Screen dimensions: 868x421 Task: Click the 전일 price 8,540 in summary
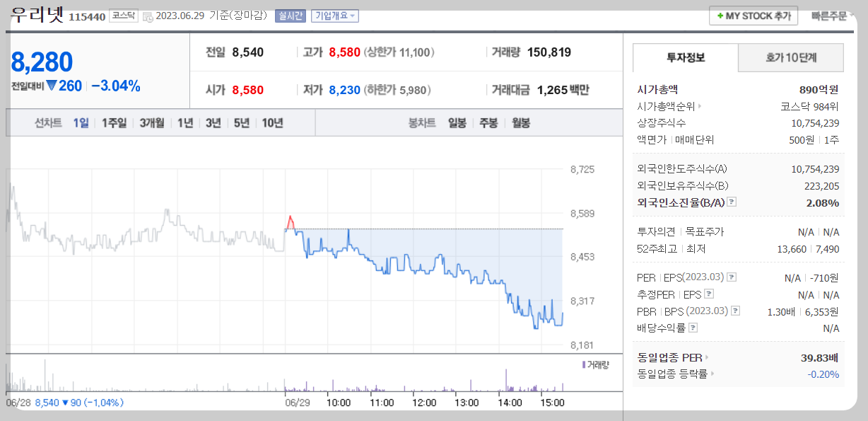pyautogui.click(x=247, y=52)
